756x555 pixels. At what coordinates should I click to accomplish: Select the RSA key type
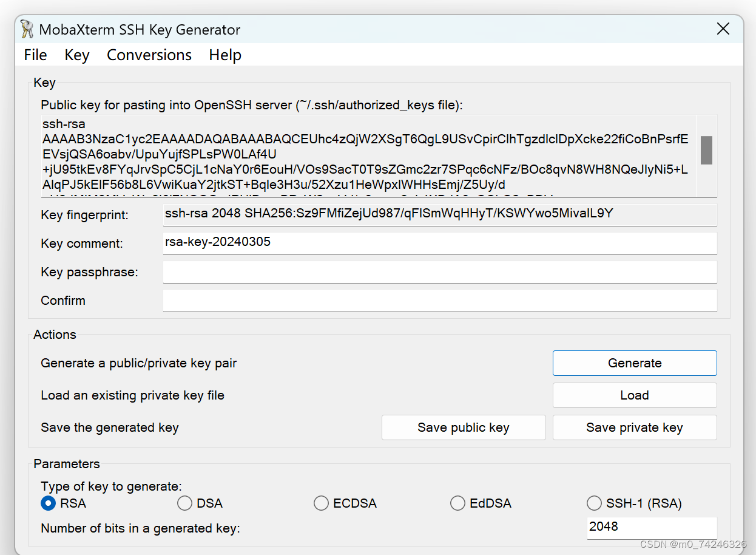point(48,503)
